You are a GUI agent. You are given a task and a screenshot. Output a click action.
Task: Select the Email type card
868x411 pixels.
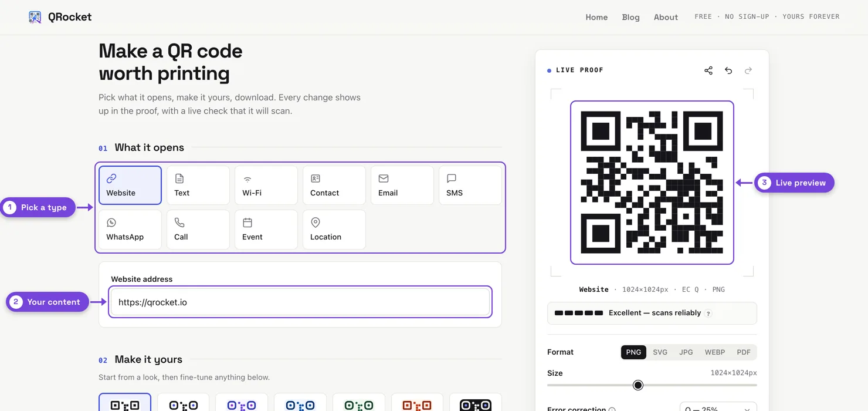[402, 185]
